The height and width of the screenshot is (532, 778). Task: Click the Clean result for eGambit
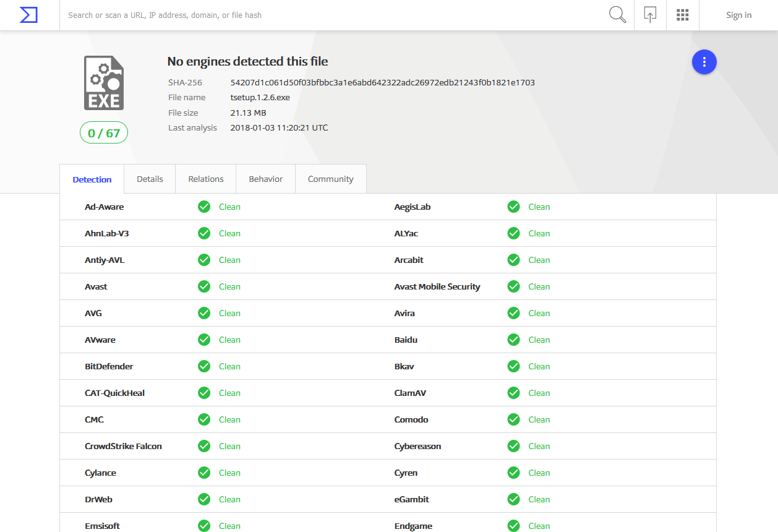click(x=539, y=499)
